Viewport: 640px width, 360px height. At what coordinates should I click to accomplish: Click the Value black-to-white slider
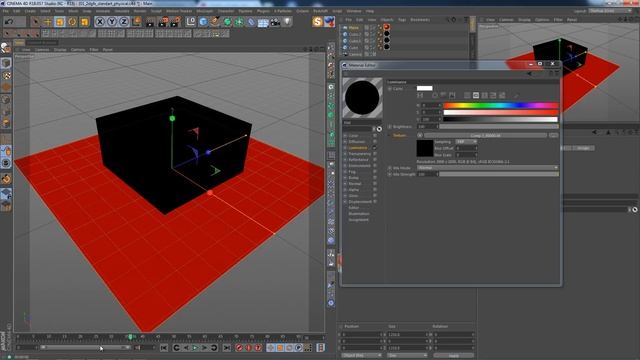[x=500, y=119]
